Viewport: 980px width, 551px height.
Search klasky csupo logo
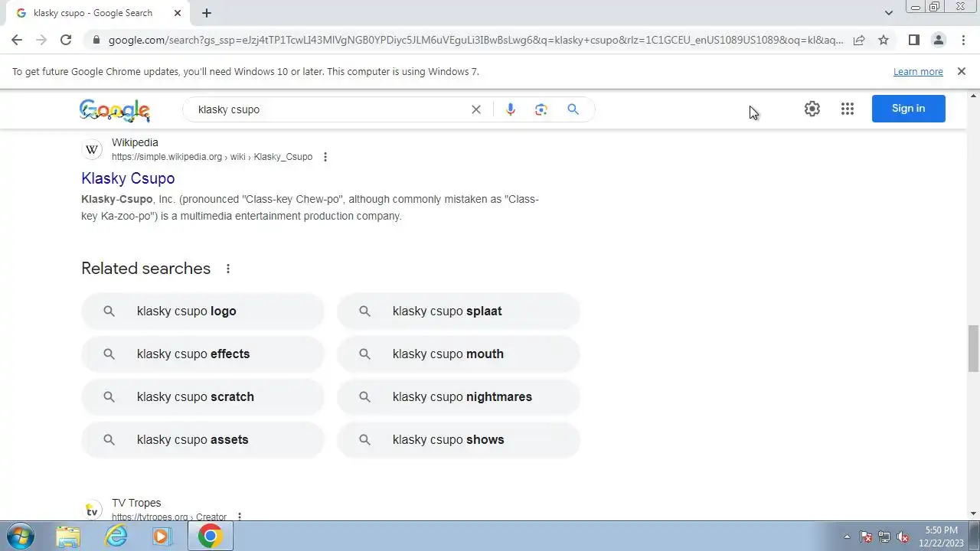[203, 311]
